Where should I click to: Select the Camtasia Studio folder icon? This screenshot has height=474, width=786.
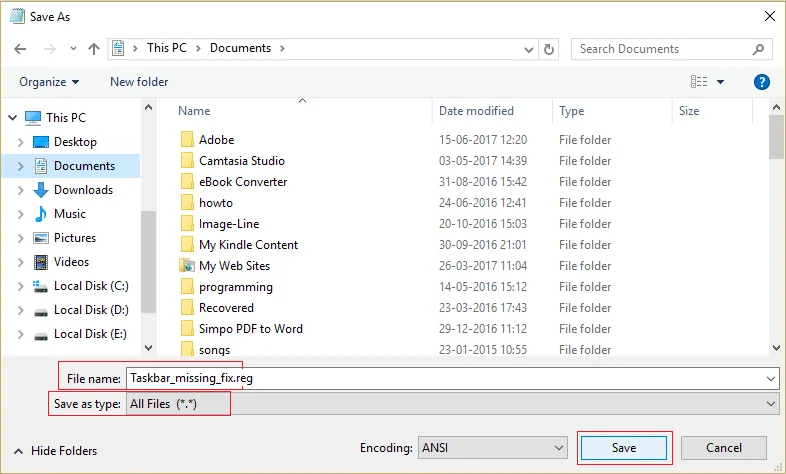[x=187, y=160]
